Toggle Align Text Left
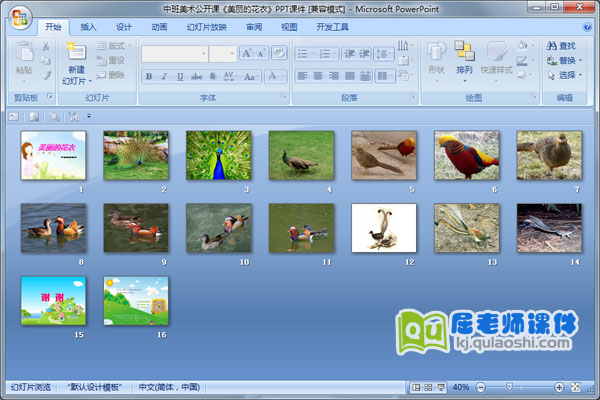 (x=303, y=76)
